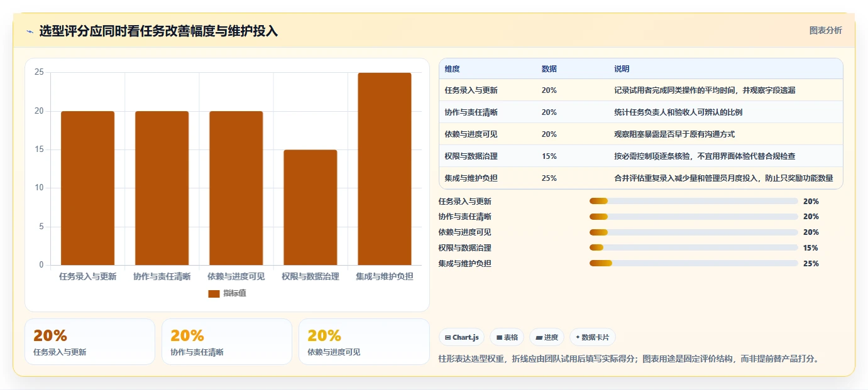The height and width of the screenshot is (390, 868).
Task: Click progress list label 集成与维护负担
Action: (x=465, y=264)
